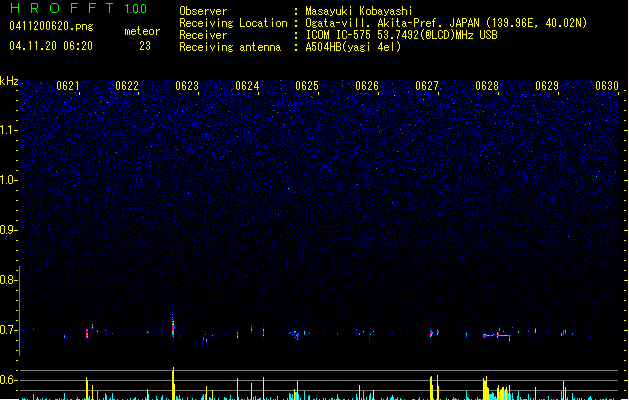Click the 0622 time marker
This screenshot has width=629, height=400.
point(127,86)
